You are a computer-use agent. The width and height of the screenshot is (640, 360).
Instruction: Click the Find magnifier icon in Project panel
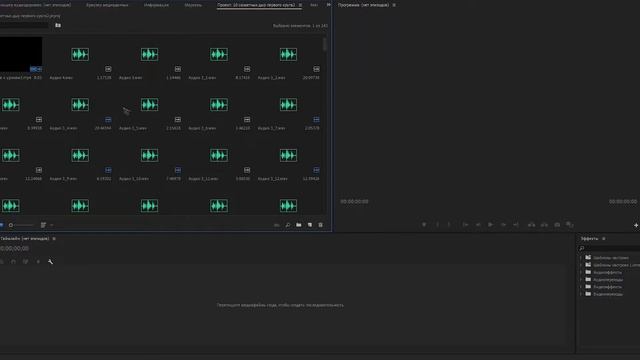pyautogui.click(x=288, y=225)
